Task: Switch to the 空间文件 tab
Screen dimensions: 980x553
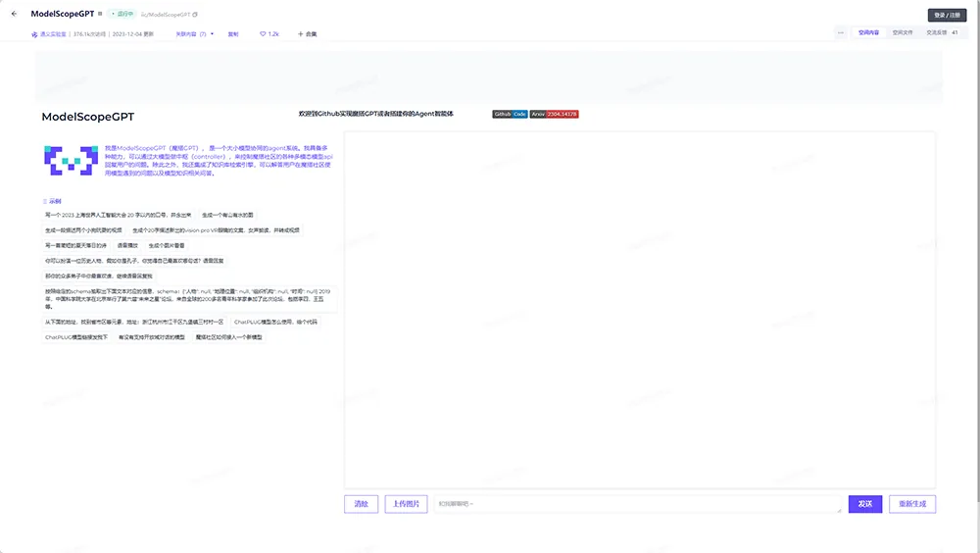Action: (902, 32)
